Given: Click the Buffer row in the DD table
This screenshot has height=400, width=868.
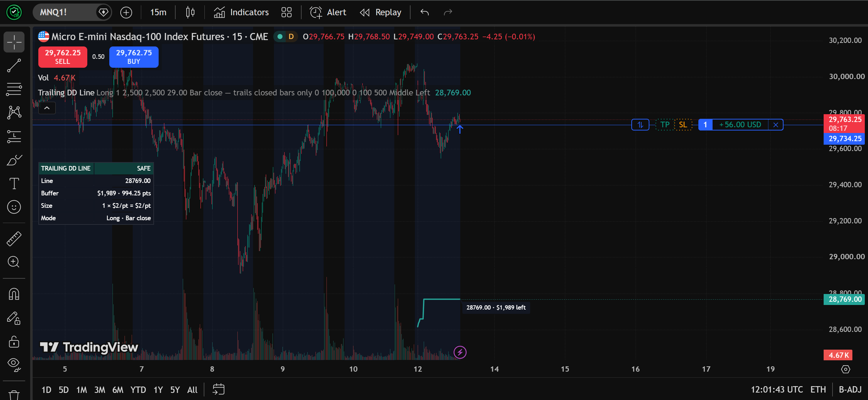Looking at the screenshot, I should (96, 193).
